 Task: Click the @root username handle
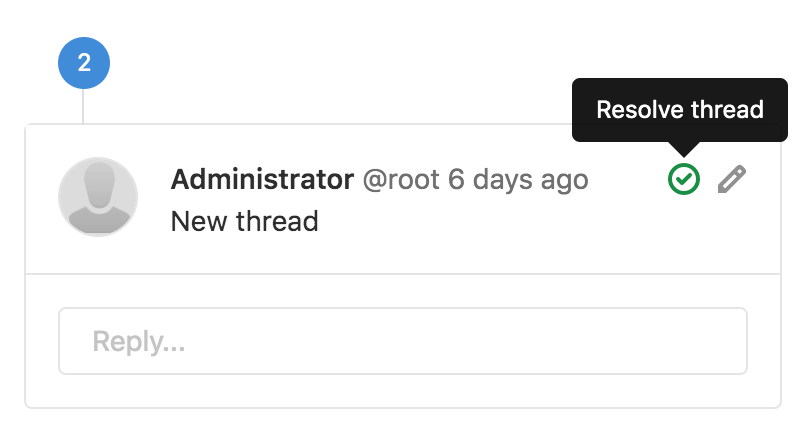[x=400, y=180]
